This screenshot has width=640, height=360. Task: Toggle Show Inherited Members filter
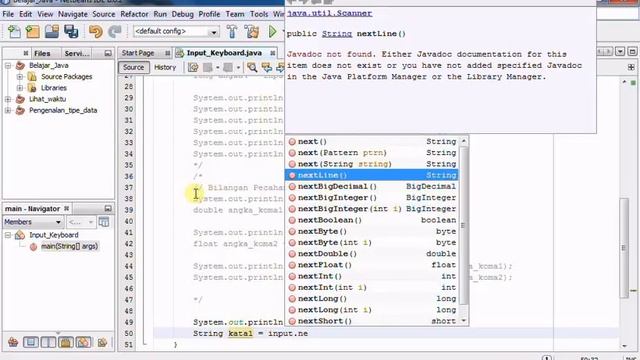13,342
